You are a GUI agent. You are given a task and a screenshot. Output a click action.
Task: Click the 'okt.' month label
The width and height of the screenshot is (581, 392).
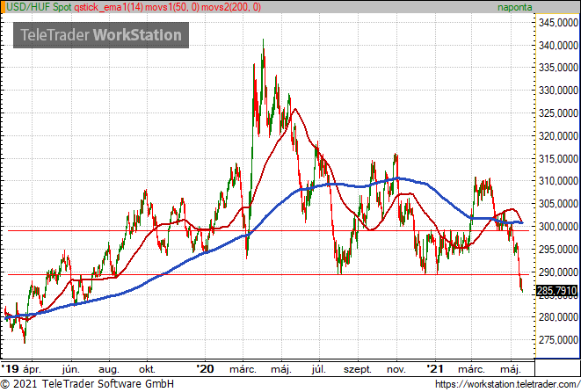(147, 369)
